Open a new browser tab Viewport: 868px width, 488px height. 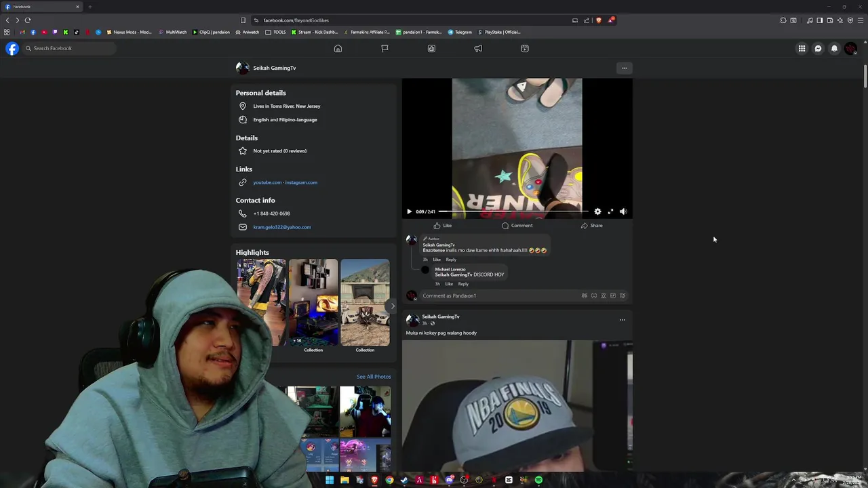90,7
